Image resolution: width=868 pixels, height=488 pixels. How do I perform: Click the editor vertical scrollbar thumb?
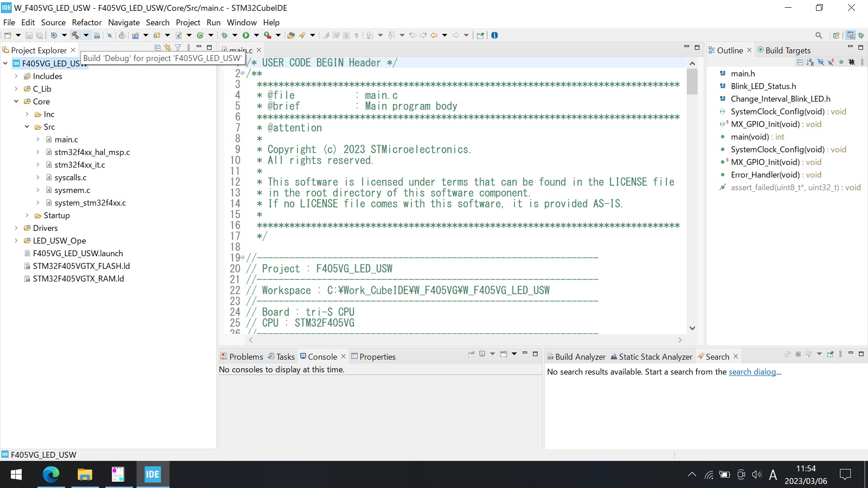pyautogui.click(x=692, y=81)
